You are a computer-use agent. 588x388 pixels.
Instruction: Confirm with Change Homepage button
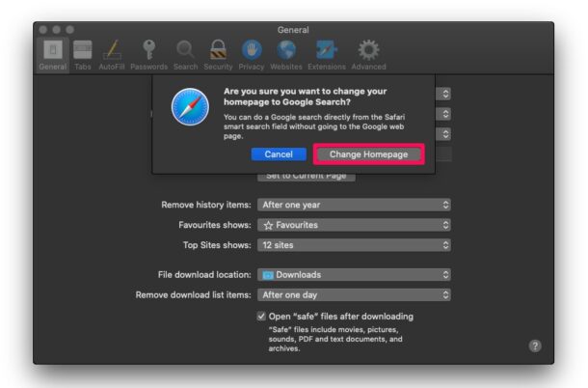tap(368, 154)
